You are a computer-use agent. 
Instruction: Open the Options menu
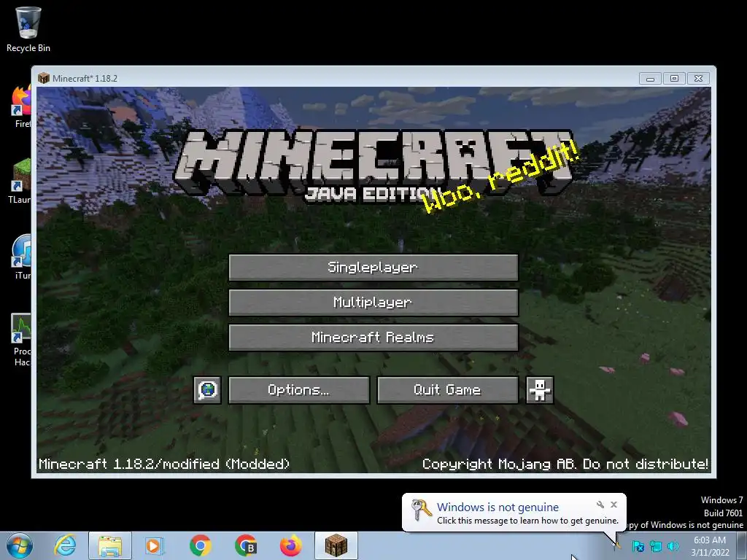click(x=298, y=390)
